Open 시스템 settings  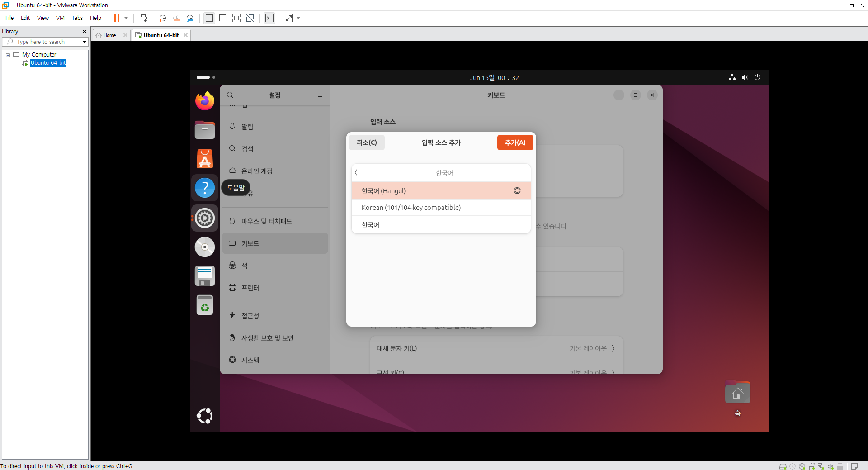(x=275, y=360)
